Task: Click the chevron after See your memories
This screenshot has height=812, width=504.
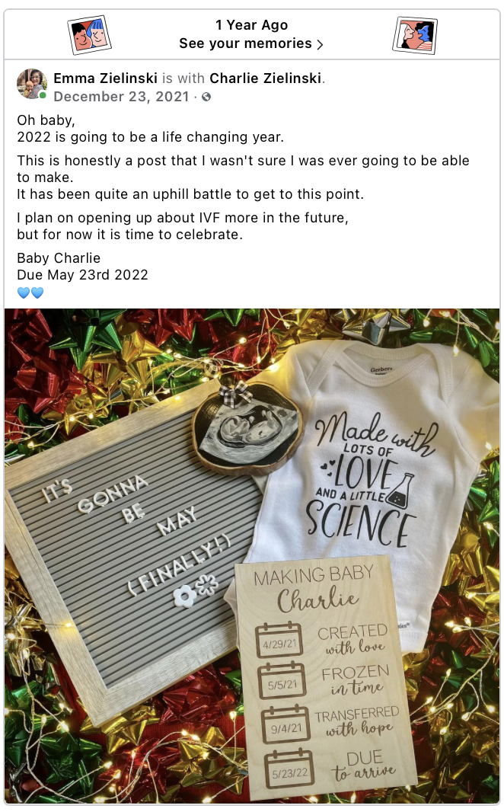Action: (x=320, y=44)
